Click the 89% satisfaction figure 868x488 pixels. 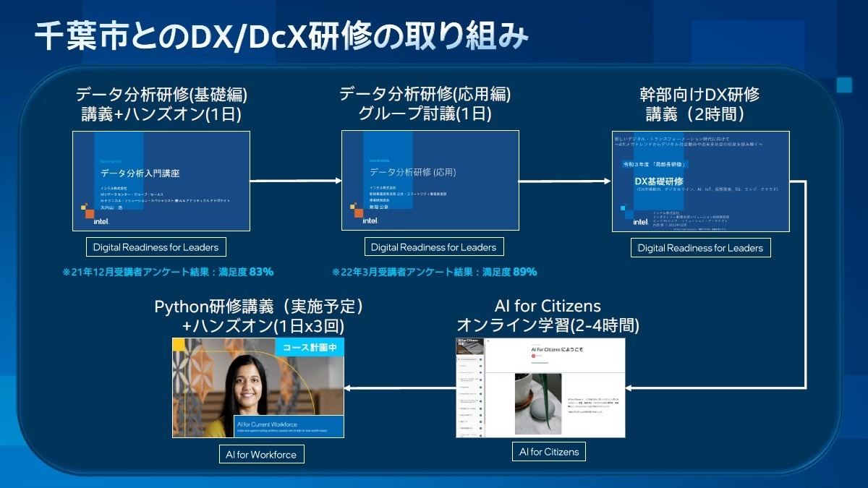[x=524, y=272]
